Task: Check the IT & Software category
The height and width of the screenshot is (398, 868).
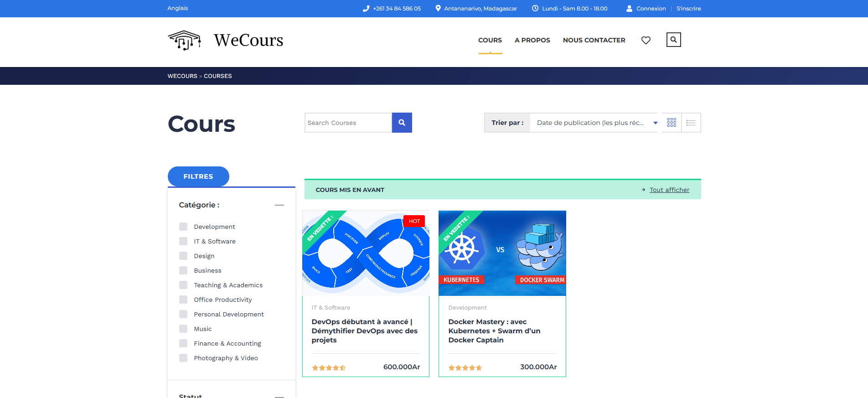Action: (x=183, y=241)
